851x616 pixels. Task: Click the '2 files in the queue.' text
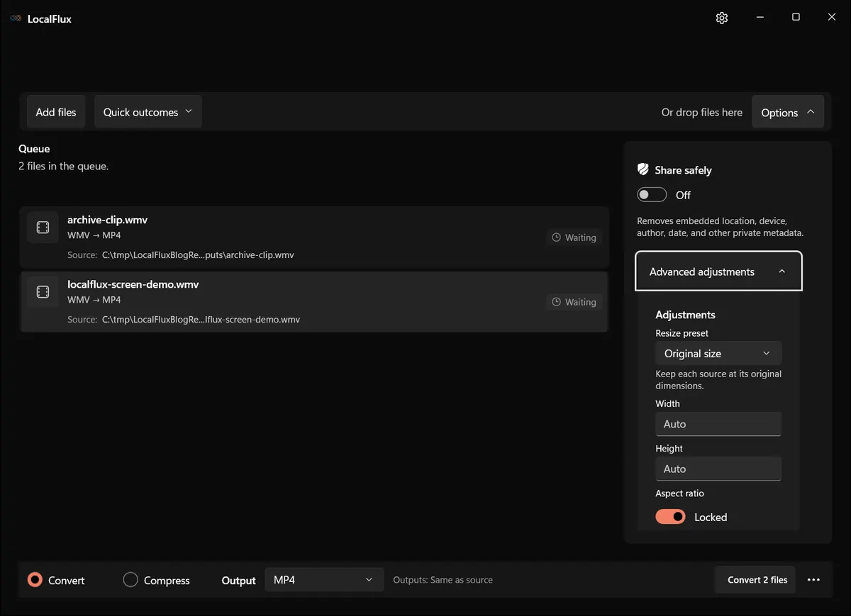tap(63, 167)
